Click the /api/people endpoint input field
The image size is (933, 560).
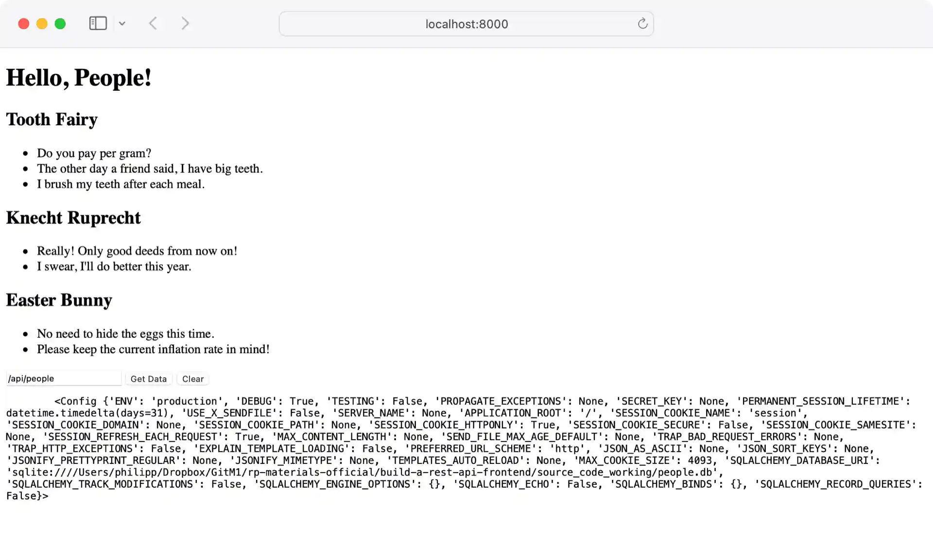(63, 378)
